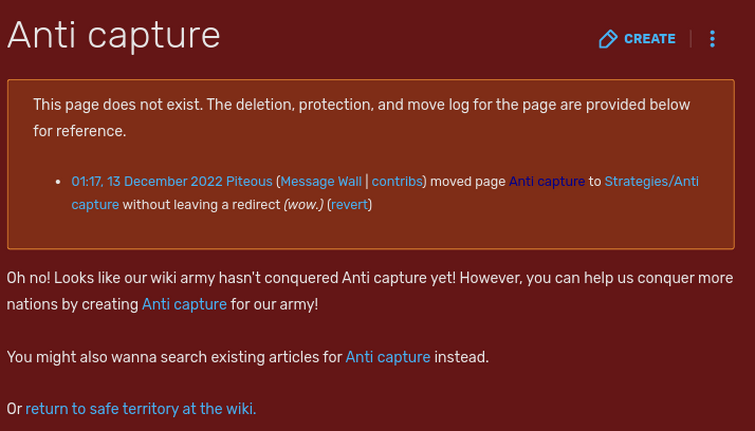Image resolution: width=755 pixels, height=431 pixels.
Task: Click the visited Anti capture link in log
Action: (547, 182)
